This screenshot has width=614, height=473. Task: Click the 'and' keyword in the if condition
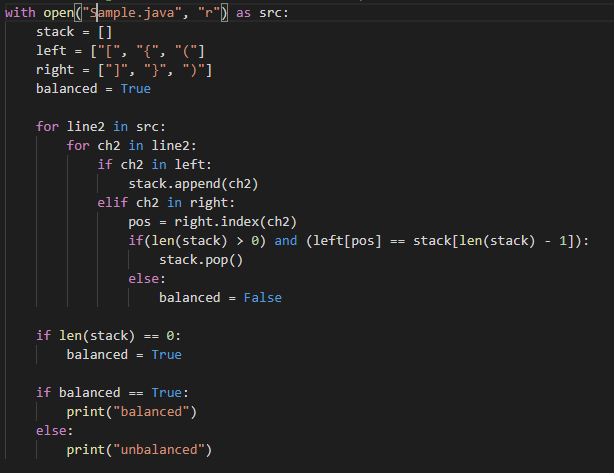(285, 241)
